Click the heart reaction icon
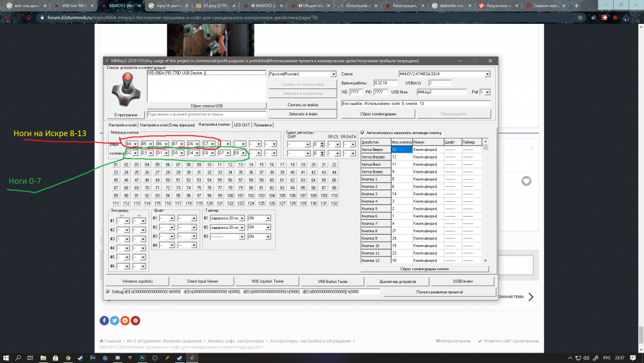 (x=526, y=181)
